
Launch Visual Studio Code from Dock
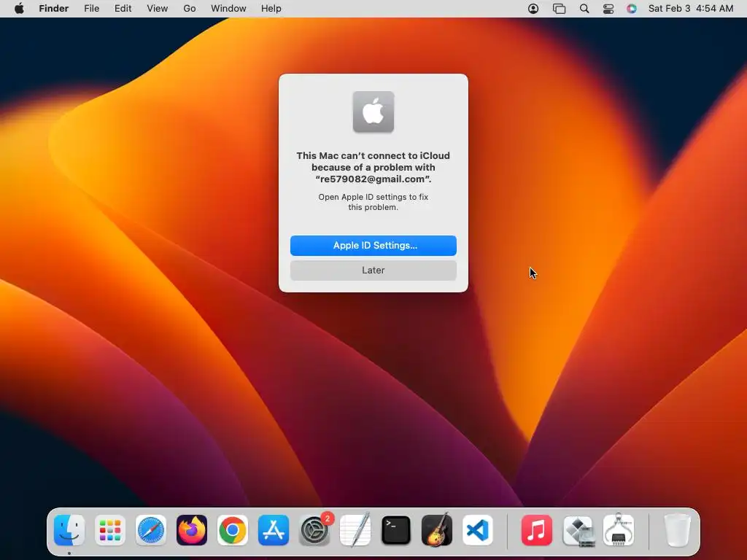pyautogui.click(x=477, y=530)
